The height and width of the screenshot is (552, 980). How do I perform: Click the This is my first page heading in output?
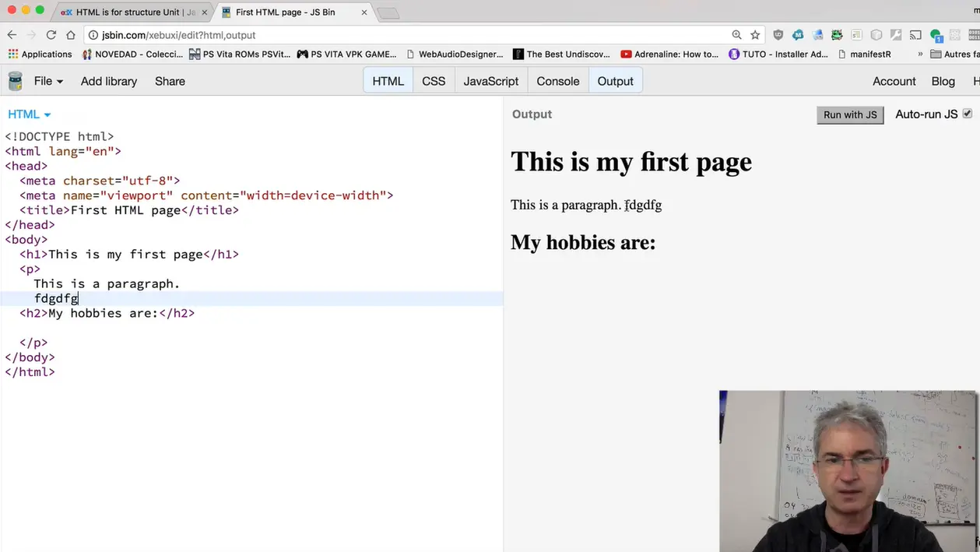[x=631, y=161]
